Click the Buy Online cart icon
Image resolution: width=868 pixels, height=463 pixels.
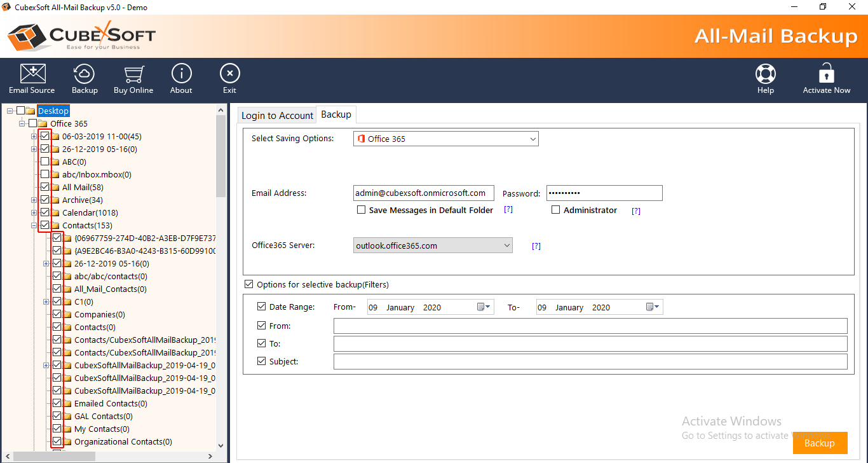[133, 74]
